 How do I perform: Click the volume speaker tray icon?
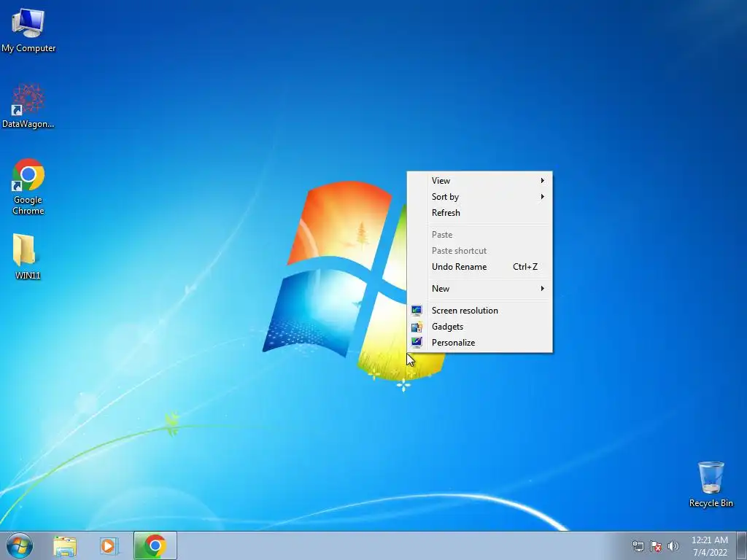tap(673, 546)
